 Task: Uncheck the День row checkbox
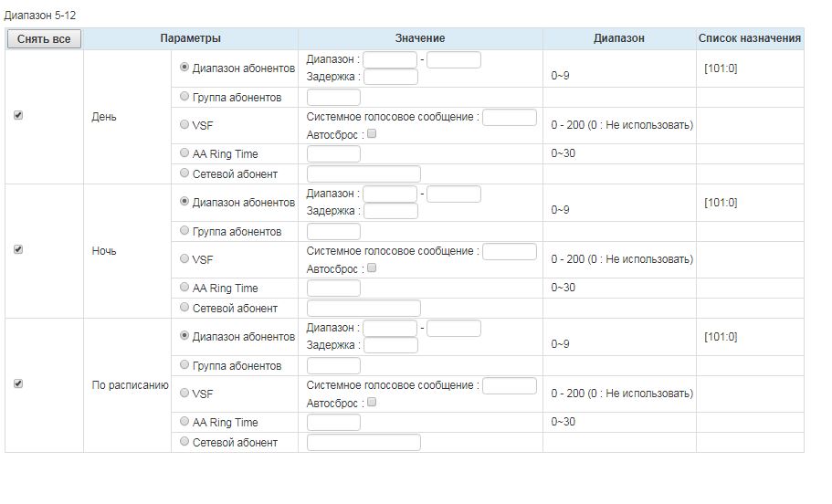coord(18,116)
